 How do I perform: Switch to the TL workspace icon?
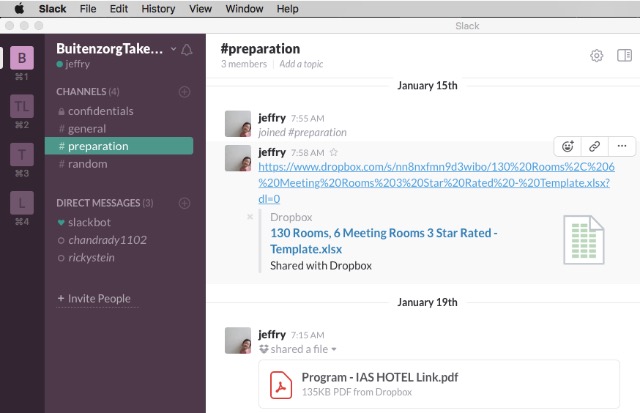22,106
